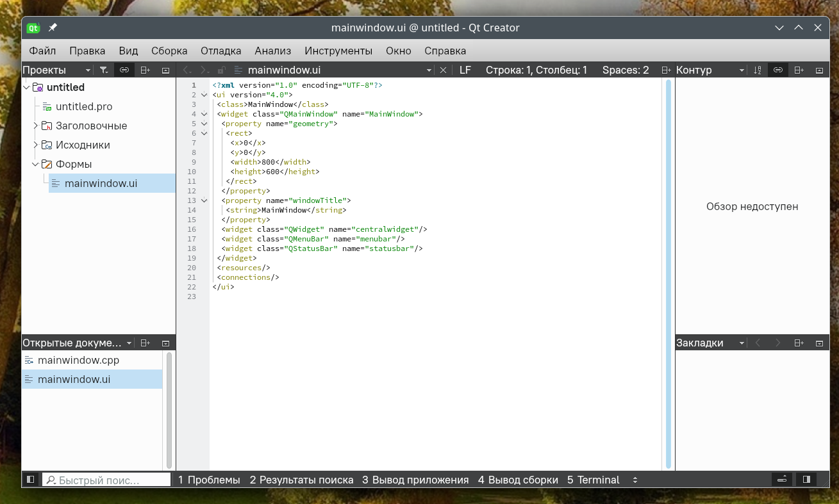
Task: Toggle the right sidebar visibility
Action: pos(806,480)
